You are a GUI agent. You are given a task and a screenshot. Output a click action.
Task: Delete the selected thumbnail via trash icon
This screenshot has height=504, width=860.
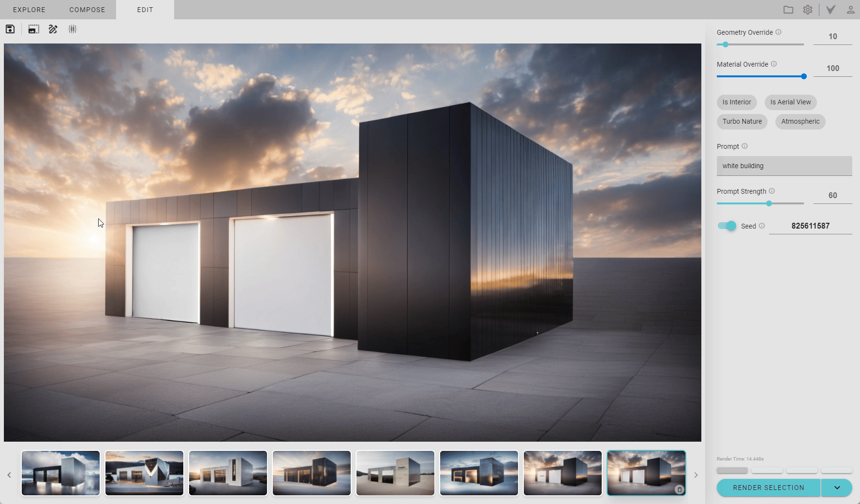679,490
